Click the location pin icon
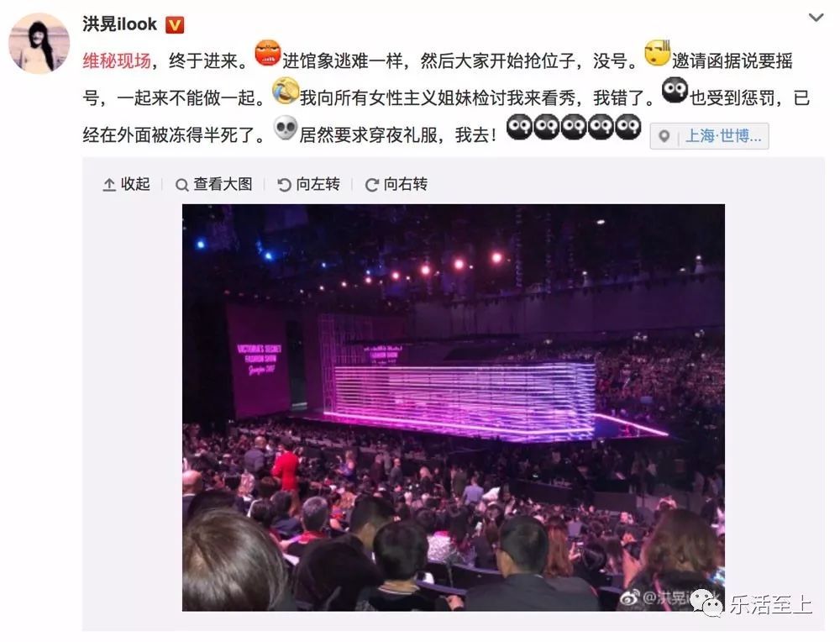This screenshot has width=840, height=642. click(664, 137)
